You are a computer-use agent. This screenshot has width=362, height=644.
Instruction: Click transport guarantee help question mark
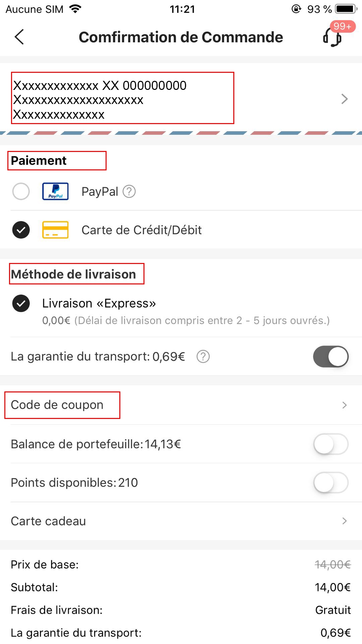click(x=203, y=357)
